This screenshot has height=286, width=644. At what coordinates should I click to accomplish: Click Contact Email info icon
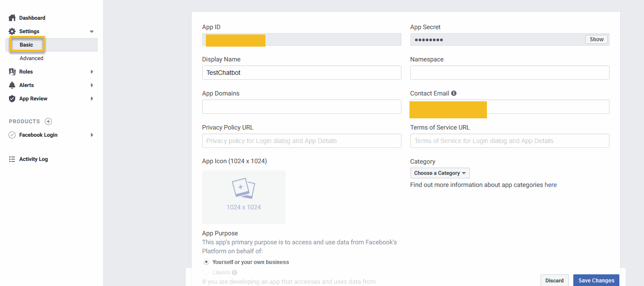pos(454,93)
